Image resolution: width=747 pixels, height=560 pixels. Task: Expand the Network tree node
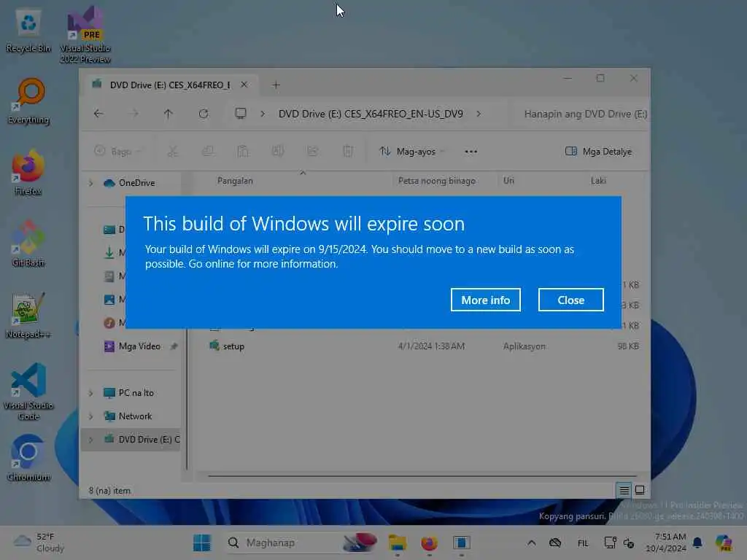(91, 416)
